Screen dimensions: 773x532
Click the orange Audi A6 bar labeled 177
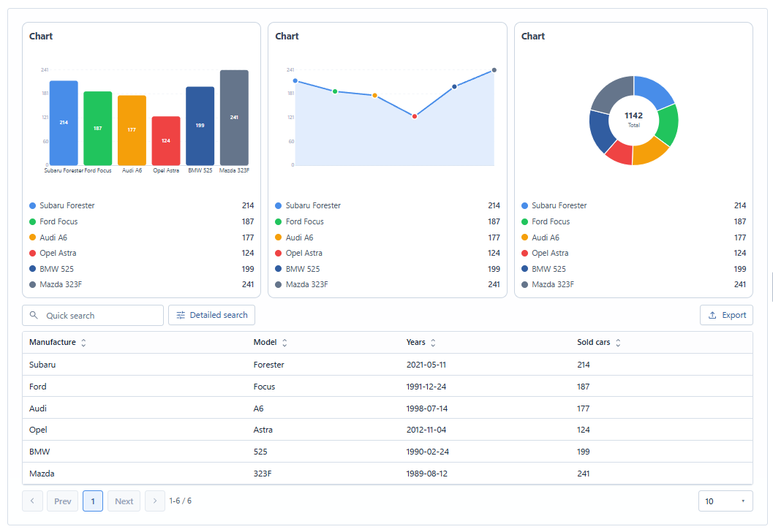point(132,130)
